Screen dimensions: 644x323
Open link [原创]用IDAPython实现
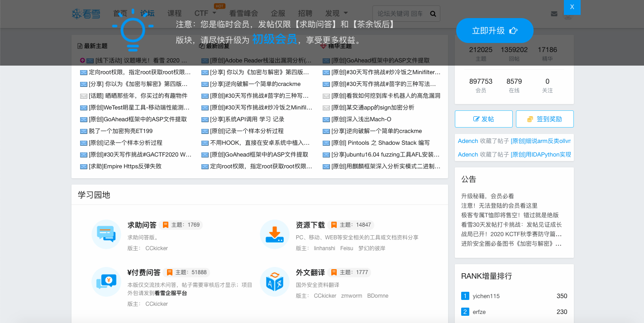click(x=541, y=155)
